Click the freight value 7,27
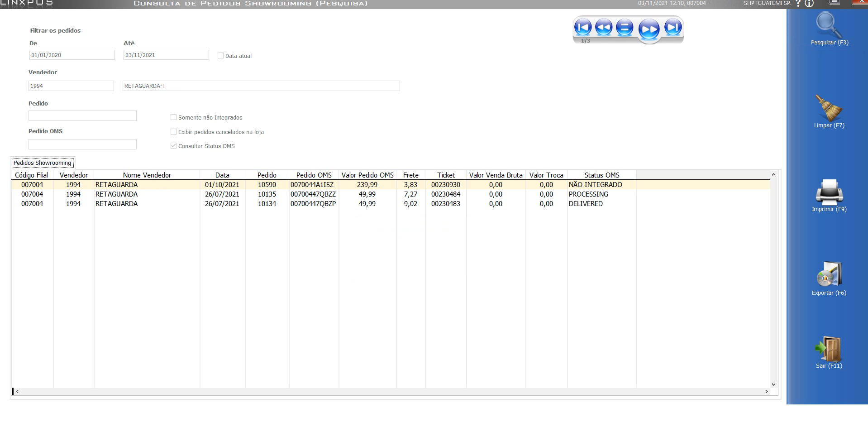The width and height of the screenshot is (868, 423). click(410, 194)
